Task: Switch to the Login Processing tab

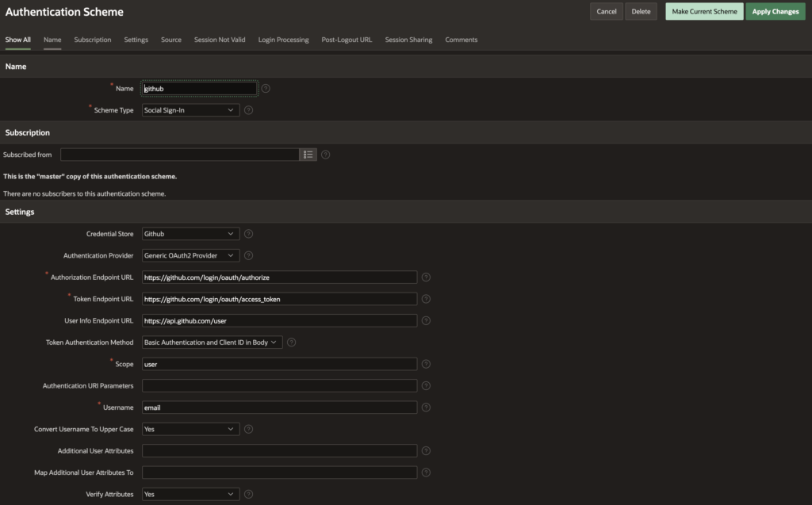Action: click(283, 40)
